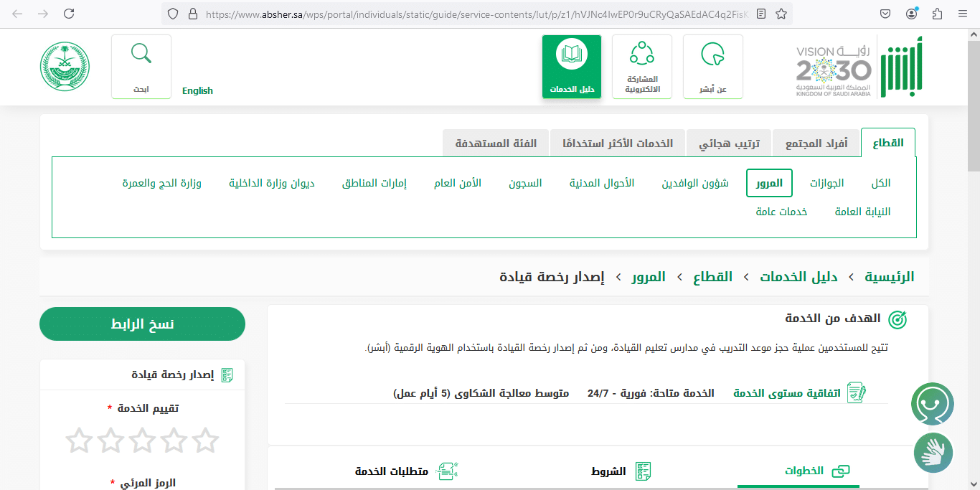Screen dimensions: 980x490
Task: Select الكل sector filter
Action: (881, 183)
